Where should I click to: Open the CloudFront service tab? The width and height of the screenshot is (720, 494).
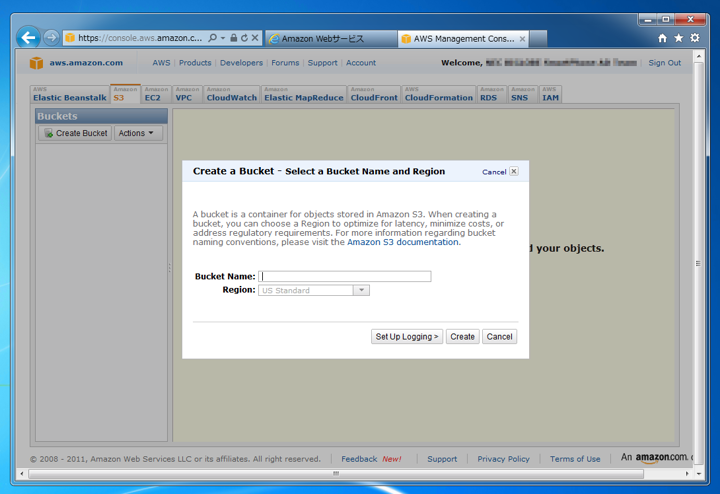click(x=374, y=94)
